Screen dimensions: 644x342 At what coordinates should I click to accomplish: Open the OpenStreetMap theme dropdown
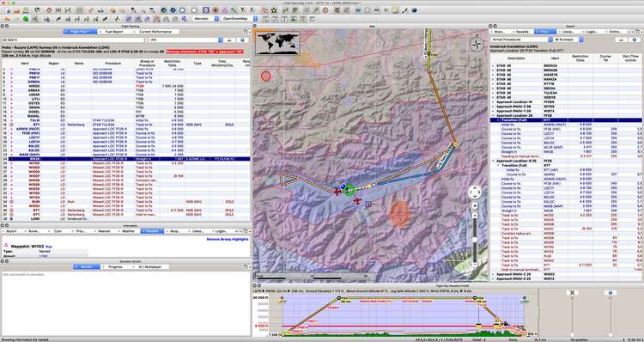240,19
